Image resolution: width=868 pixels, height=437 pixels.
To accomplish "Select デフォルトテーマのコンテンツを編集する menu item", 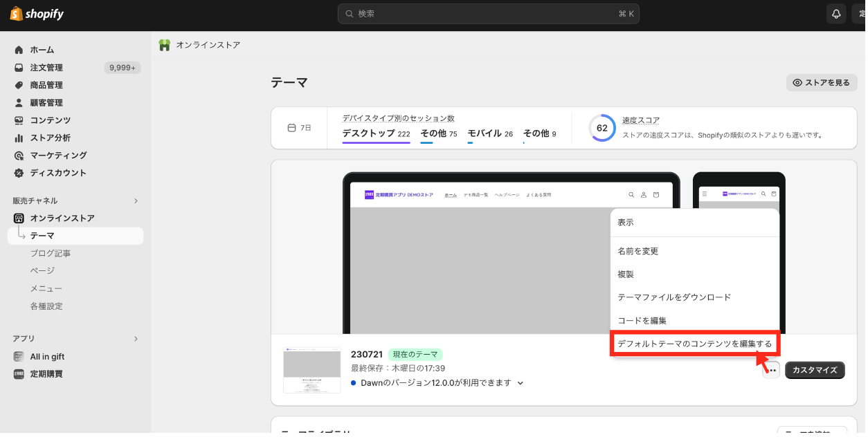I will [x=694, y=344].
